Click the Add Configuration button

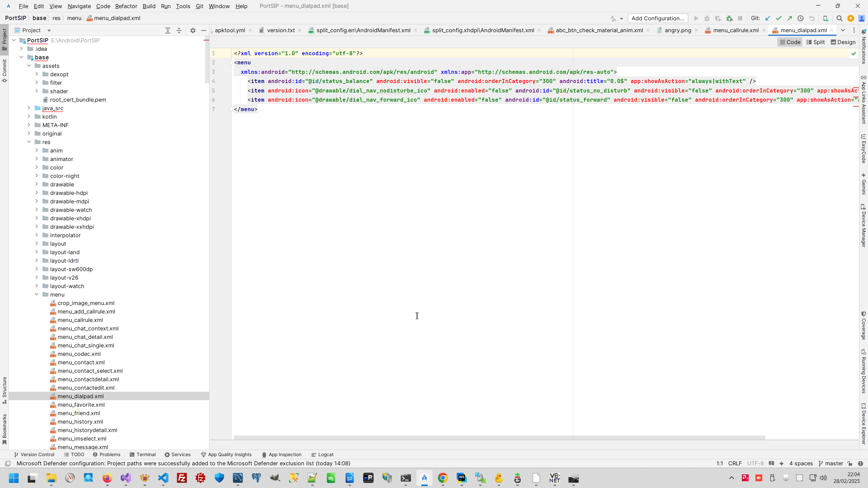pyautogui.click(x=657, y=18)
